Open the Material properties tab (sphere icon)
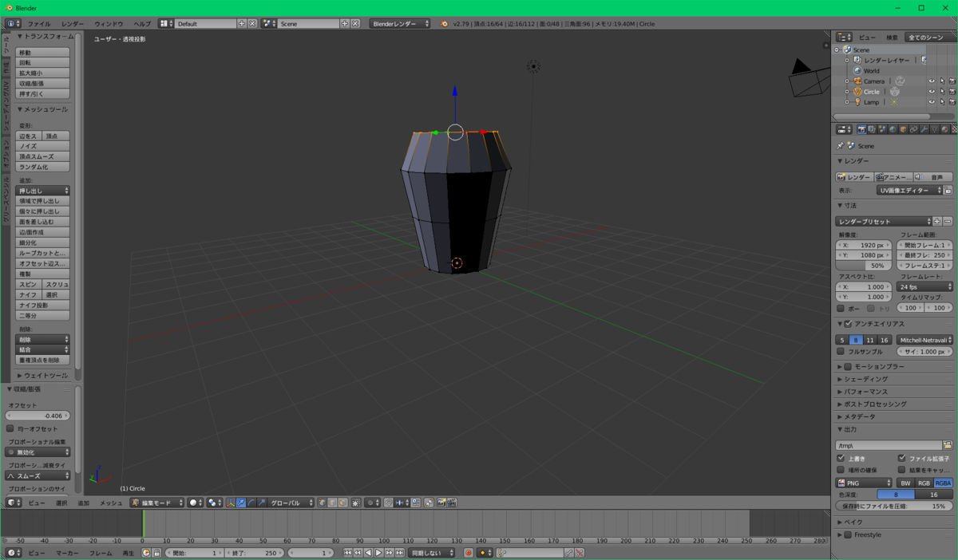The height and width of the screenshot is (560, 958). [x=944, y=129]
